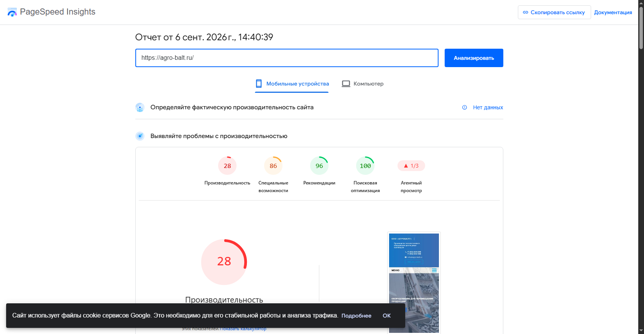Click the Выявляйте проблемы с производительностью heading
This screenshot has width=644, height=334.
coord(219,136)
